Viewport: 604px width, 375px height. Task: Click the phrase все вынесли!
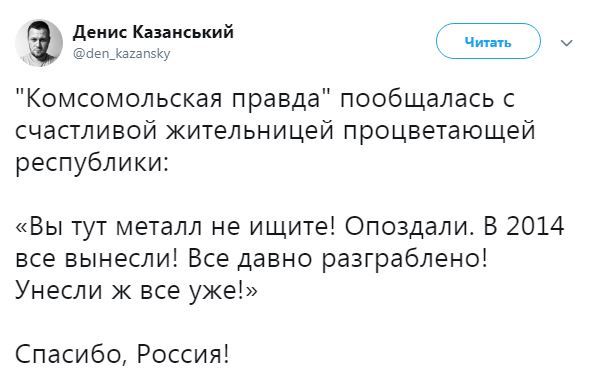pos(97,258)
